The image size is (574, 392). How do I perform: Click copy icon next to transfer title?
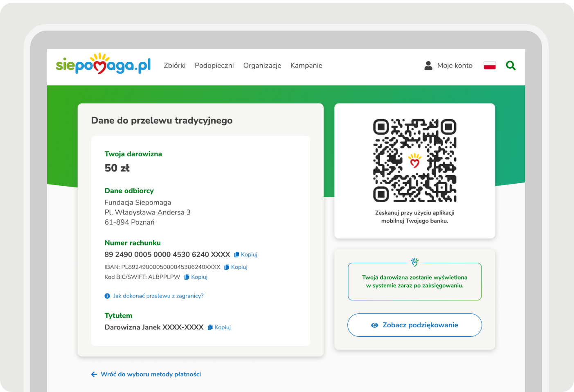click(x=210, y=327)
